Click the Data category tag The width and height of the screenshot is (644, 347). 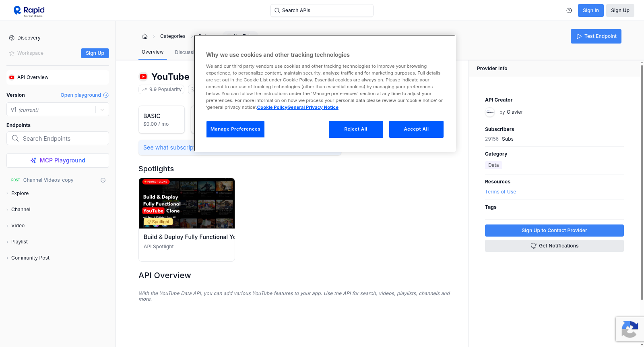493,165
